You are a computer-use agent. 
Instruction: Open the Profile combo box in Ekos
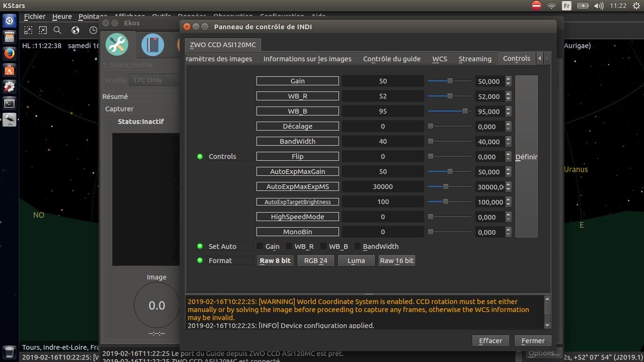tap(155, 80)
